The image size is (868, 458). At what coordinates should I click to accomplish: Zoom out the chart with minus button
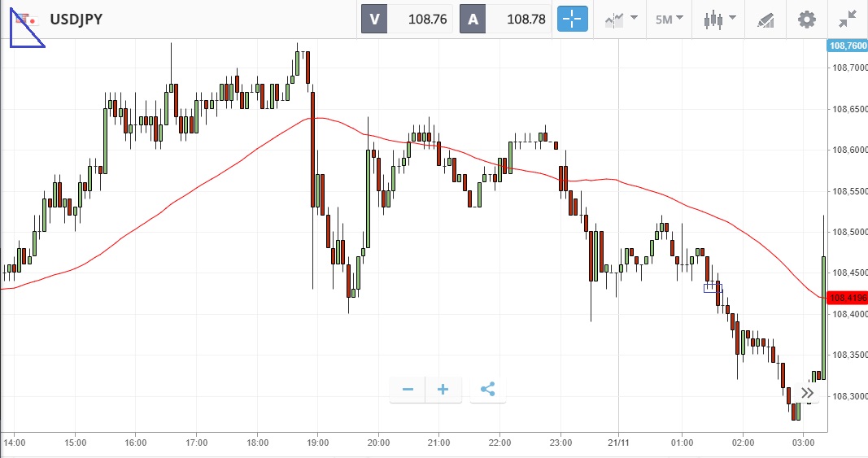(x=408, y=390)
